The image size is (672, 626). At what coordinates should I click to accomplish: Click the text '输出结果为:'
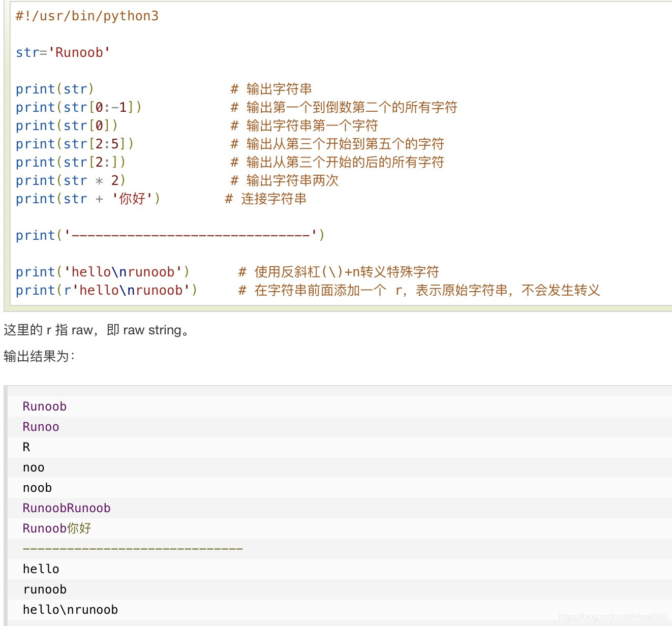(39, 356)
